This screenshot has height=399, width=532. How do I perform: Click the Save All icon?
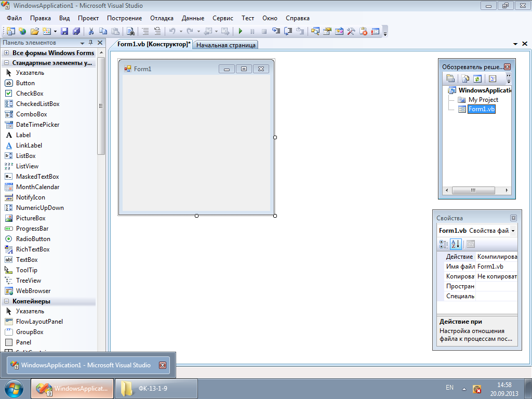tap(77, 31)
